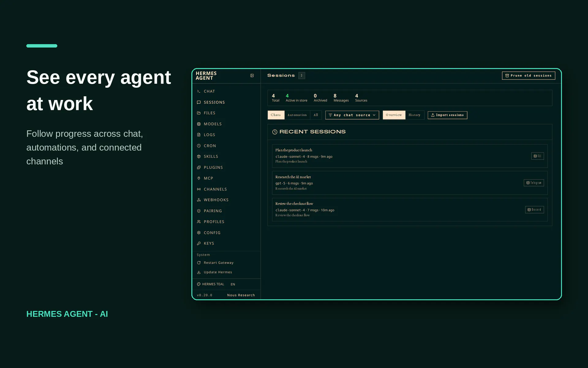Image resolution: width=588 pixels, height=368 pixels.
Task: Click the sessions count badge next to title
Action: (302, 75)
